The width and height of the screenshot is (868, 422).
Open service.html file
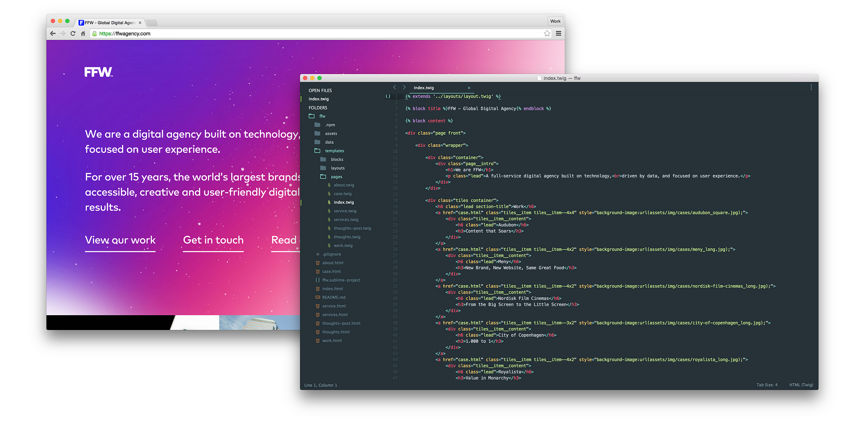pos(334,306)
